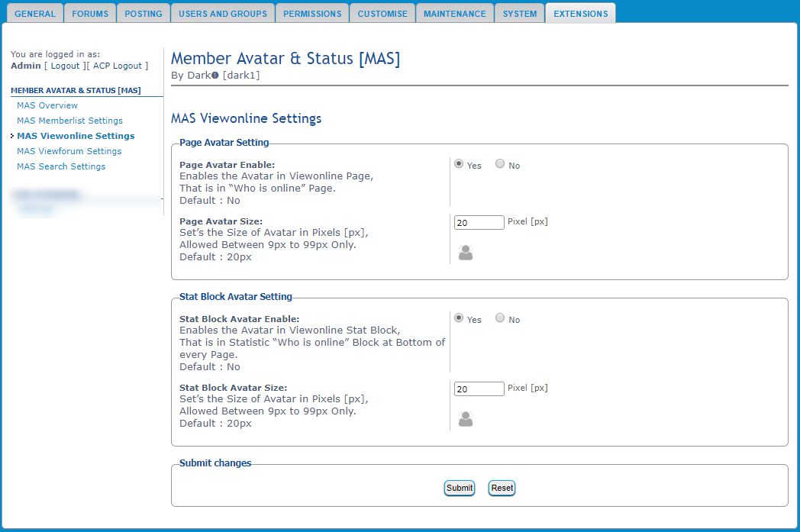Go to the Maintenance tab
This screenshot has width=800, height=532.
[x=454, y=14]
